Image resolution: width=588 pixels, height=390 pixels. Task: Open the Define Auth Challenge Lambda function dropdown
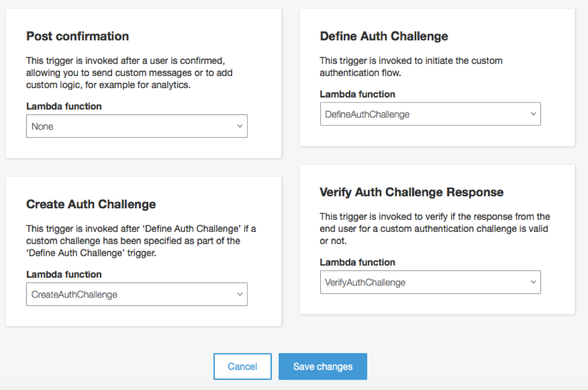[430, 113]
